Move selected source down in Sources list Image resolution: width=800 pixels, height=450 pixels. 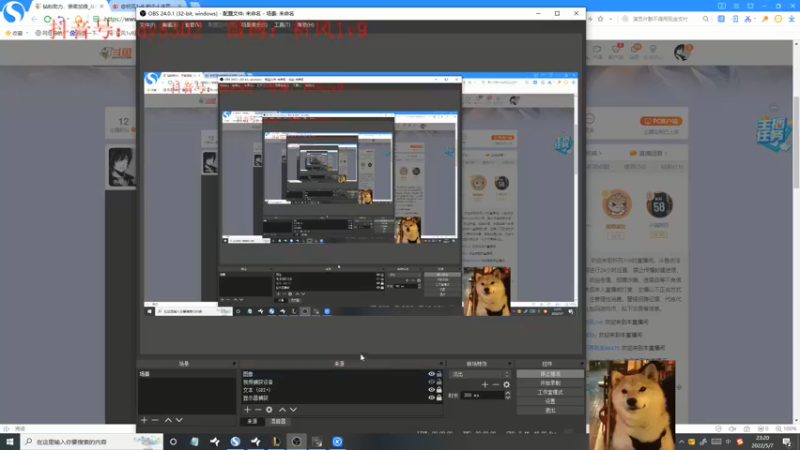coord(293,409)
